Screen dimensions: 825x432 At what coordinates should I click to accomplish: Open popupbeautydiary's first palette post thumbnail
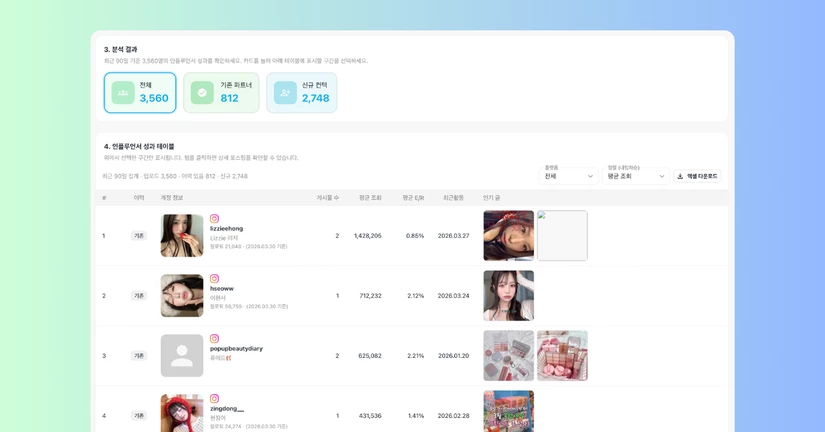[509, 355]
